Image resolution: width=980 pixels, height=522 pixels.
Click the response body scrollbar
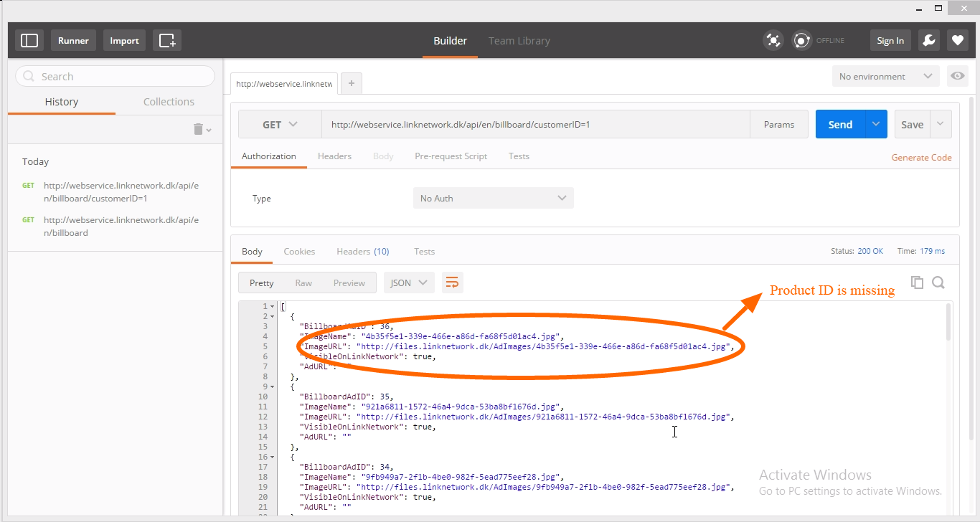tap(948, 323)
